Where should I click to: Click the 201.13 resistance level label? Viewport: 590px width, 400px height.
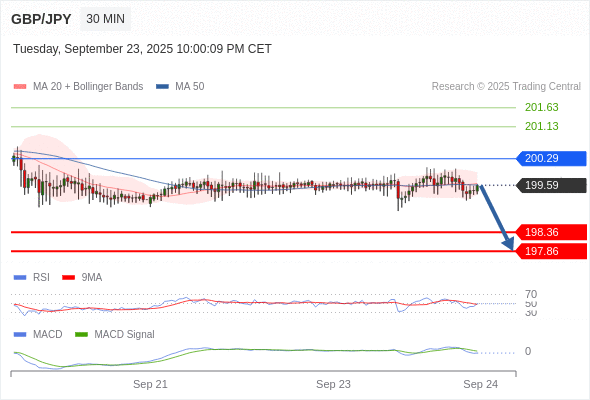(x=542, y=126)
